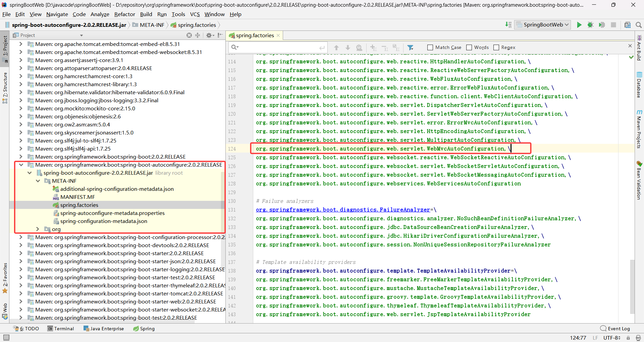
Task: Collapse all in Project panel
Action: pos(198,35)
